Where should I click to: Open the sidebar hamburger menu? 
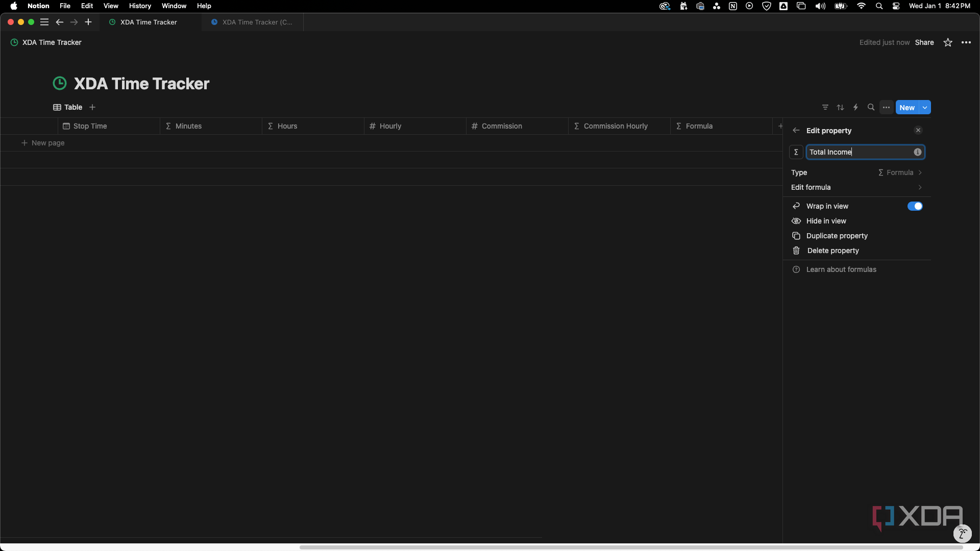pyautogui.click(x=44, y=22)
